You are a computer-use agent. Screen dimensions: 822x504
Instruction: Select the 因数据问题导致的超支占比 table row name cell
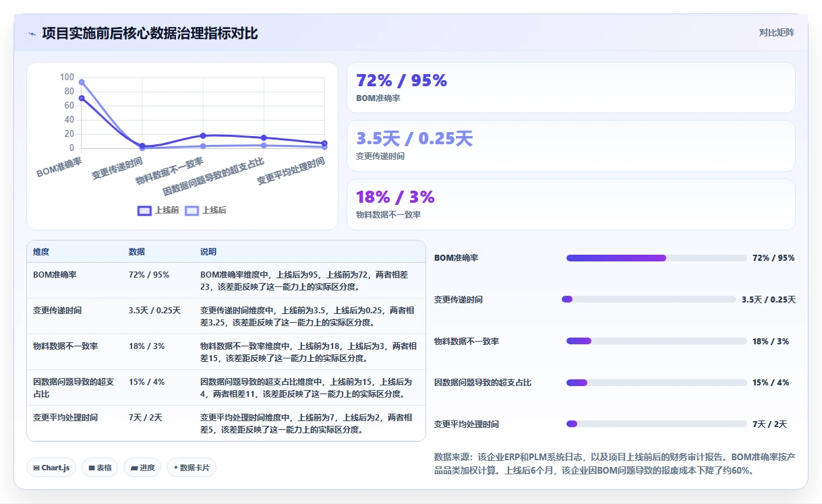click(x=74, y=387)
